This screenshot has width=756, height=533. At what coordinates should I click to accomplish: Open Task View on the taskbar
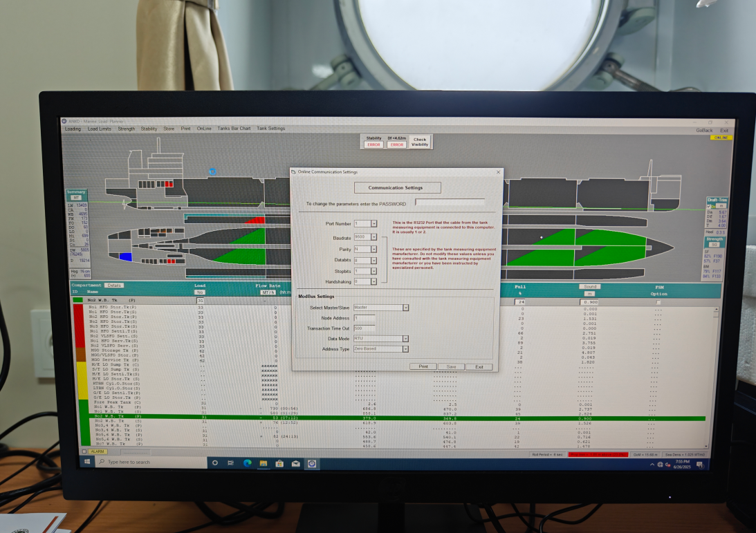click(230, 462)
